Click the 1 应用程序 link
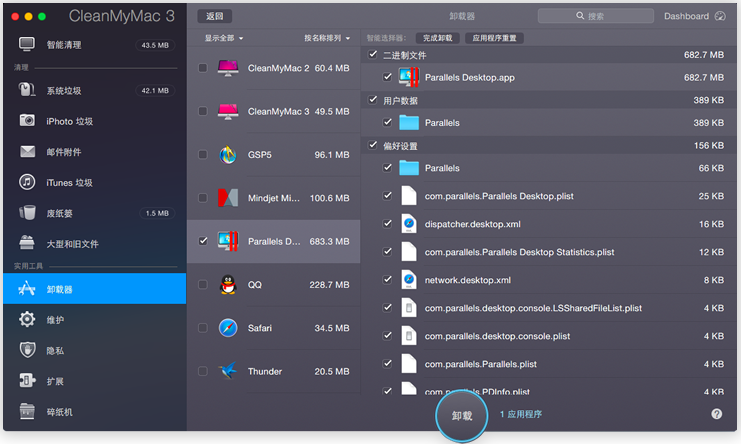Viewport: 741px width, 444px height. click(521, 414)
